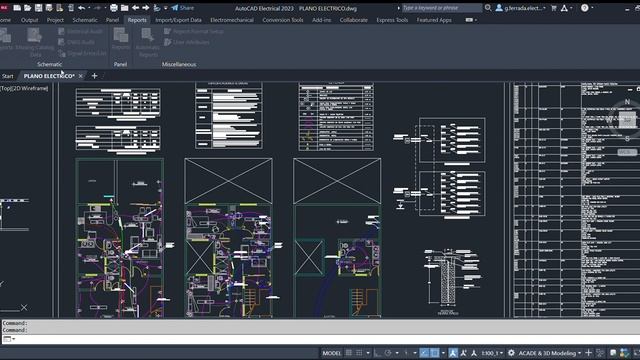Open the Project Manager folder icon
640x360 pixels.
(x=124, y=8)
